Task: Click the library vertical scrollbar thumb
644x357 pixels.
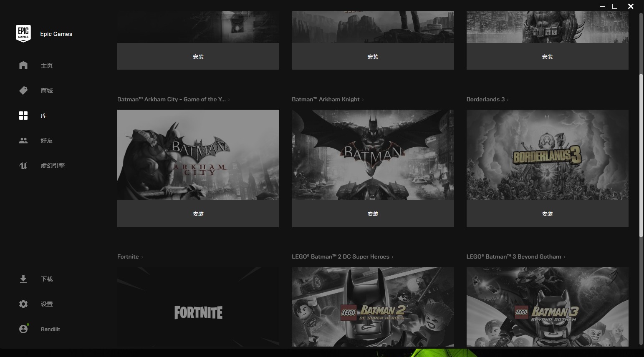Action: pos(641,156)
